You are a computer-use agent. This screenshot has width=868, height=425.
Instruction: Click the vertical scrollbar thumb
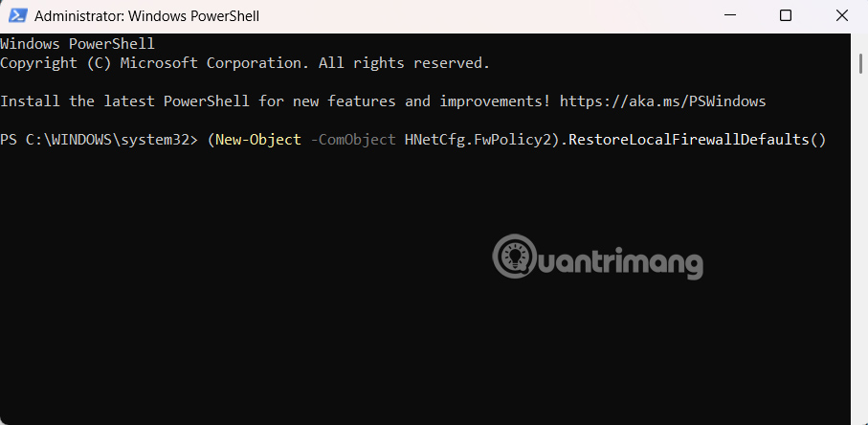click(859, 61)
